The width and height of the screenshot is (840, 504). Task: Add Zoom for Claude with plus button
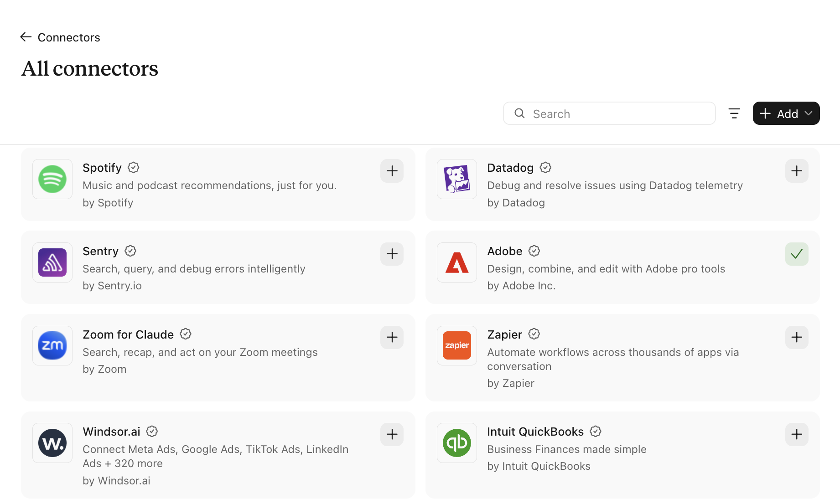click(x=392, y=337)
